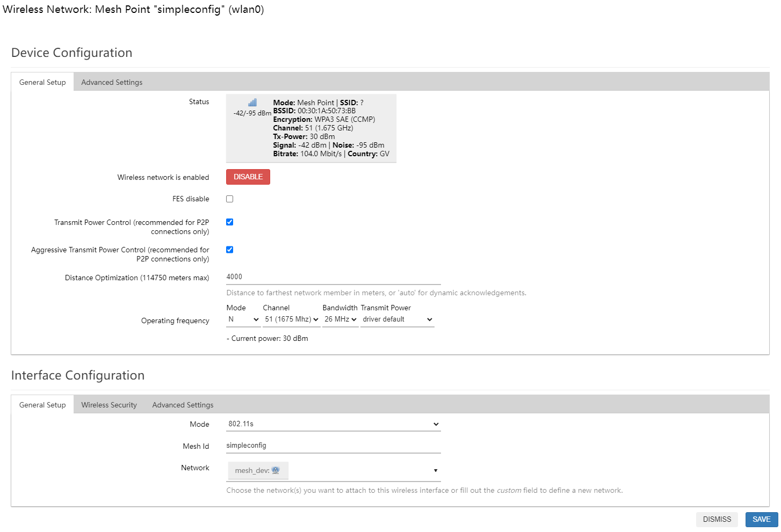The height and width of the screenshot is (532, 781).
Task: Select Interface Configuration General Setup tab
Action: click(x=42, y=405)
